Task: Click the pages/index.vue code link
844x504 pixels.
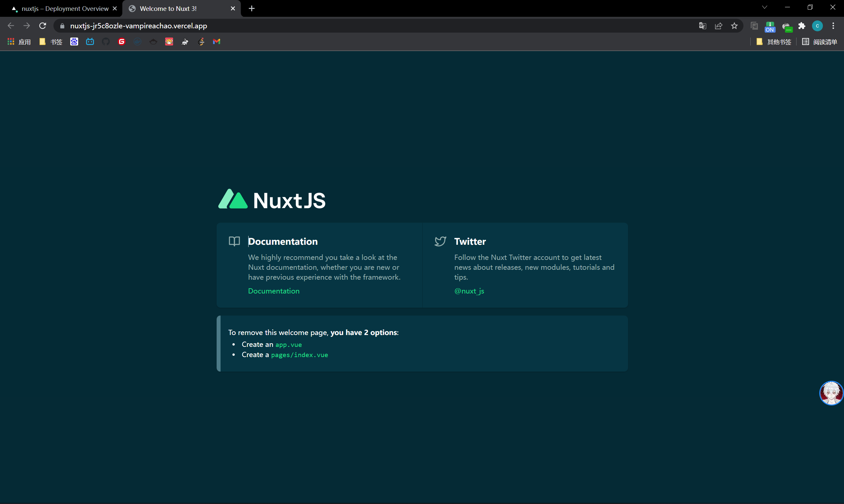Action: click(x=299, y=355)
